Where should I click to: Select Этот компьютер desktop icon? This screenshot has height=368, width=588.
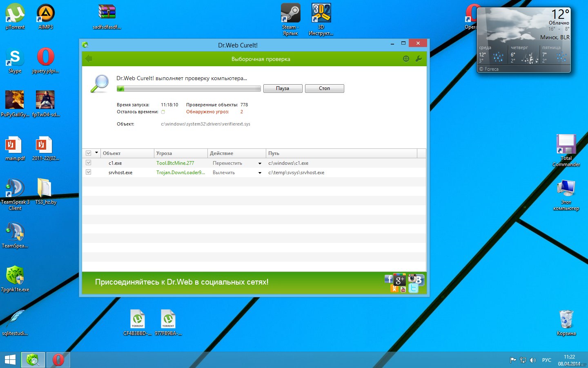click(566, 195)
